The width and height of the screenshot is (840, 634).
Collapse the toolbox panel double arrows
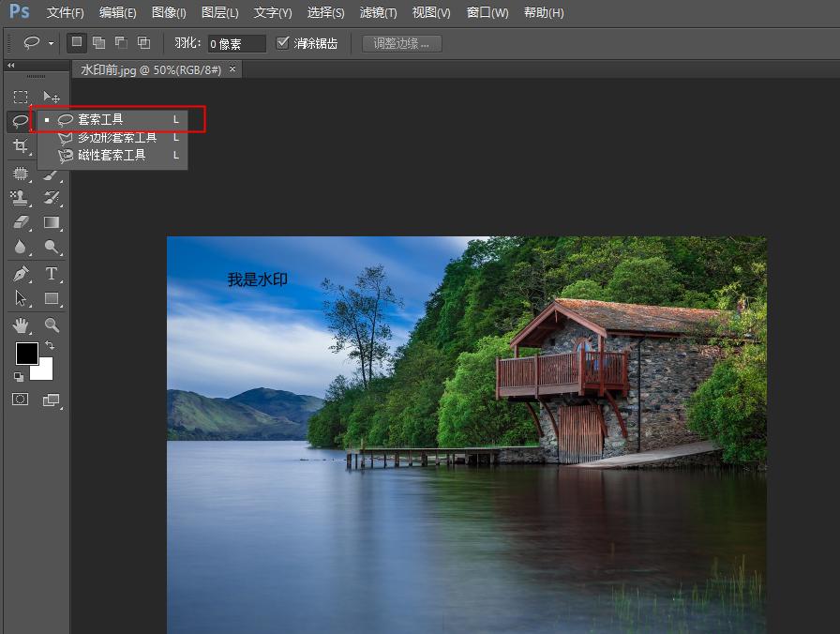click(11, 66)
